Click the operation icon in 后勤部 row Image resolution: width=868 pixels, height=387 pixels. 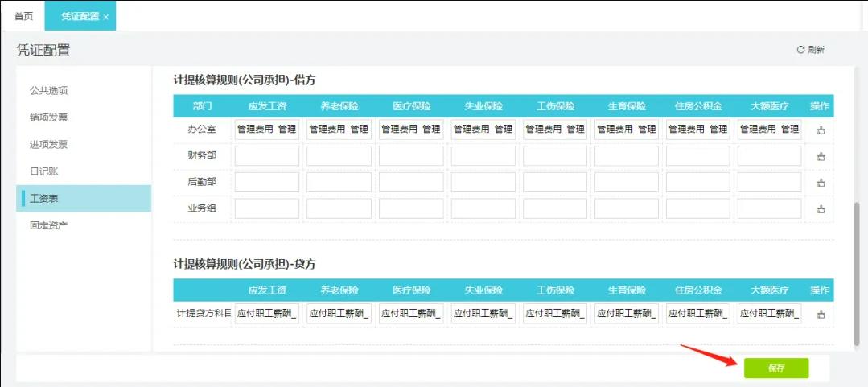pos(821,183)
